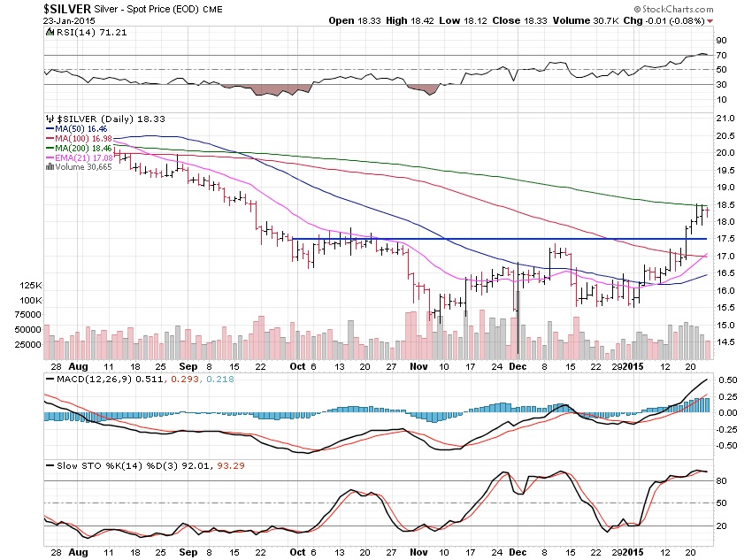Click the MACD(12,26,9) 0.511 label

110,380
